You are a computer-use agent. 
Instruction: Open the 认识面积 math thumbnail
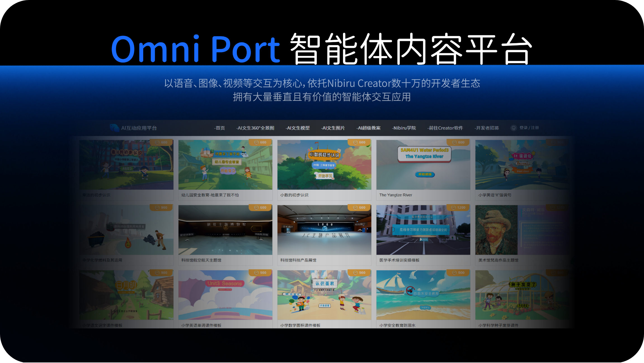coord(324,295)
